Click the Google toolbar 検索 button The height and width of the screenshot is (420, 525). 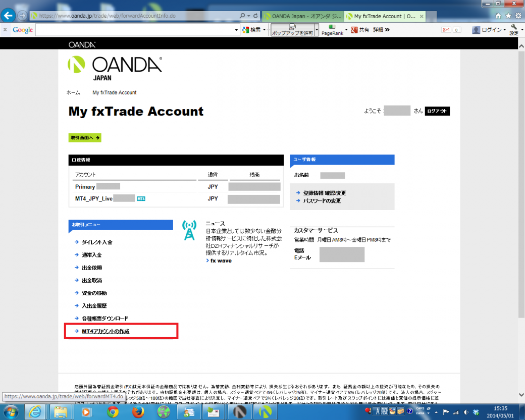[x=251, y=30]
